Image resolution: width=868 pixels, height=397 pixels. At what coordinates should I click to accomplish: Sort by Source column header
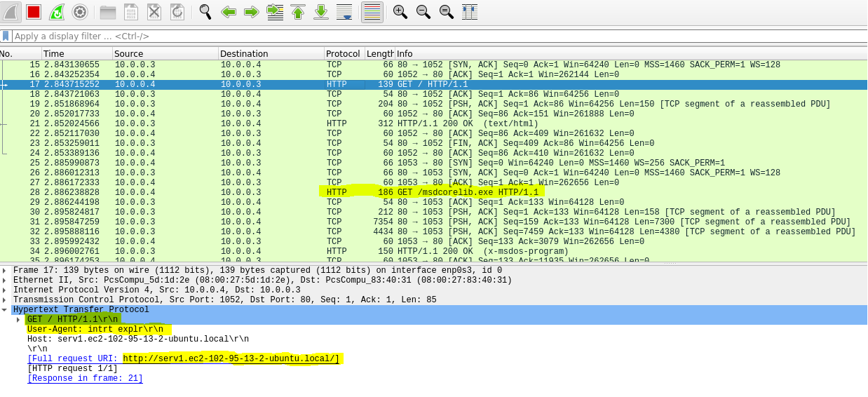[x=165, y=53]
